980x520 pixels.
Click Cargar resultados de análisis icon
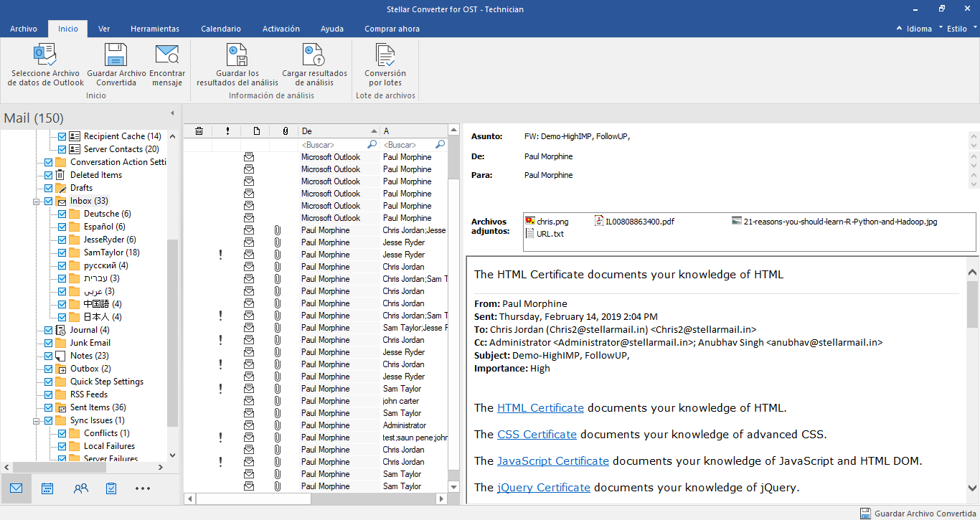[314, 55]
